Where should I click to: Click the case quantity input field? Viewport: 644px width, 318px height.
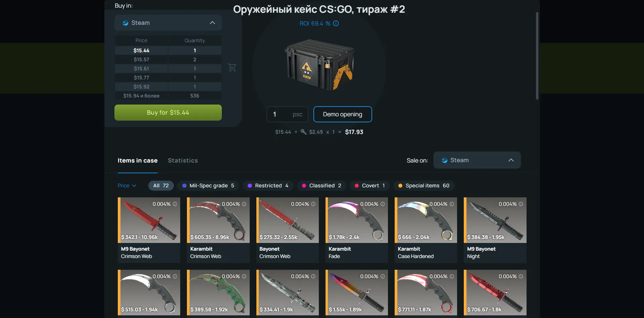click(287, 114)
